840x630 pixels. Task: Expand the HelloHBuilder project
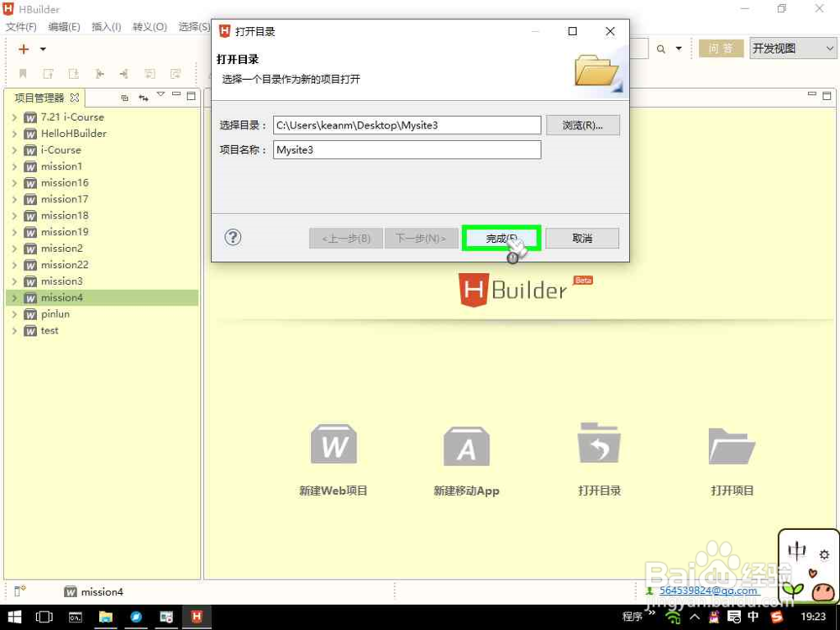click(x=14, y=134)
